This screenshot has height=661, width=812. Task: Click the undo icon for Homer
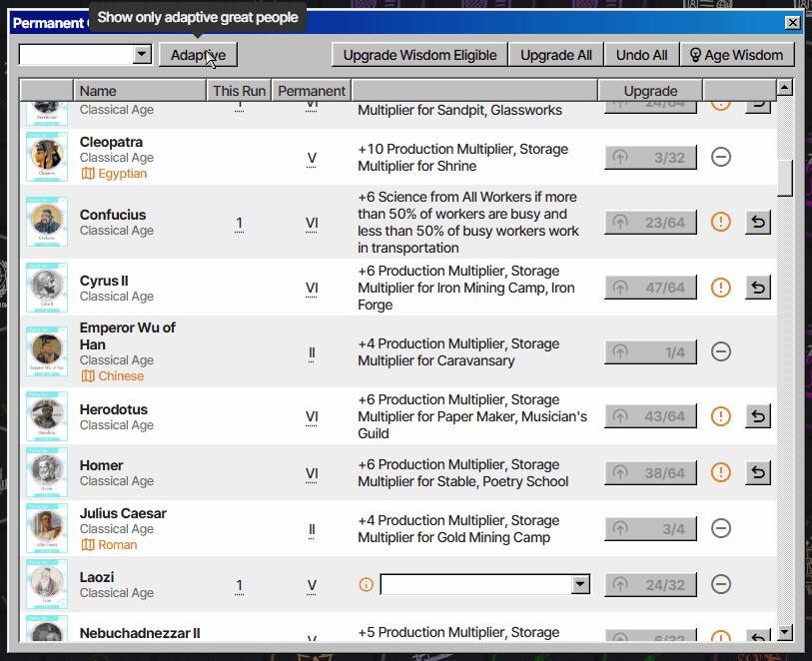point(758,472)
